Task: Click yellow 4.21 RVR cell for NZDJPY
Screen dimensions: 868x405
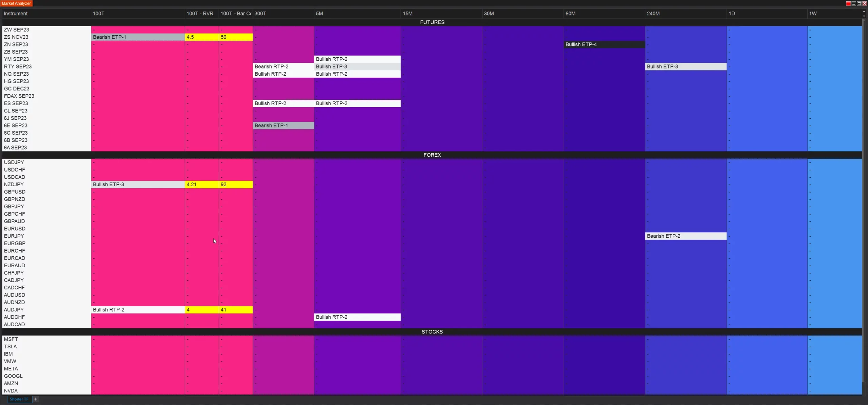Action: click(201, 185)
